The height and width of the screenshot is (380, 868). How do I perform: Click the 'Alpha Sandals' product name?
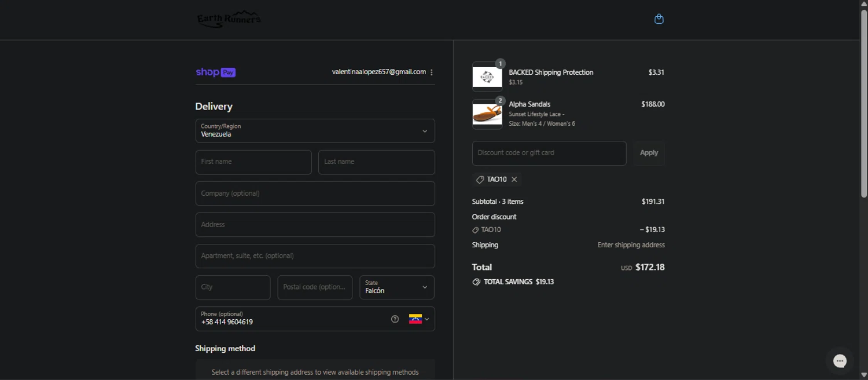(529, 104)
